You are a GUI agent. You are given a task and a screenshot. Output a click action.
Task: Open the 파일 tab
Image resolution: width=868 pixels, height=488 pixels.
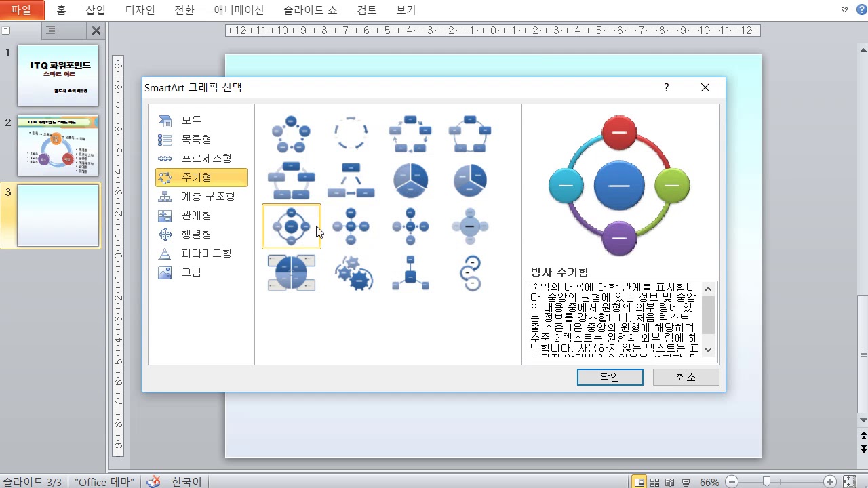pos(22,10)
